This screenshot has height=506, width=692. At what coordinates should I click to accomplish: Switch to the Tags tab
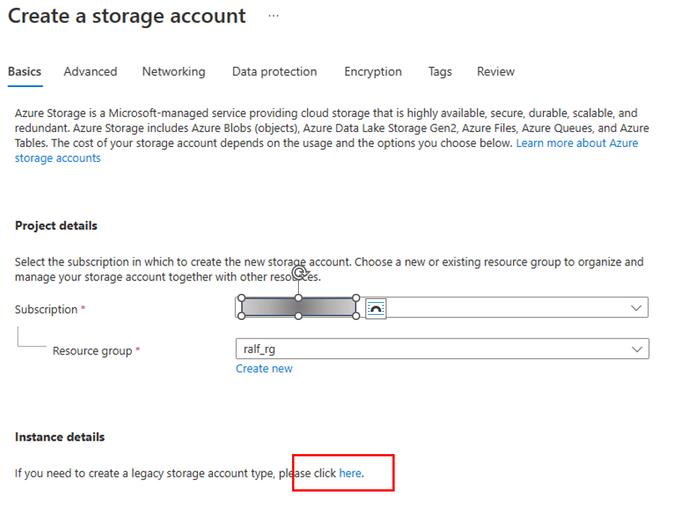[440, 72]
